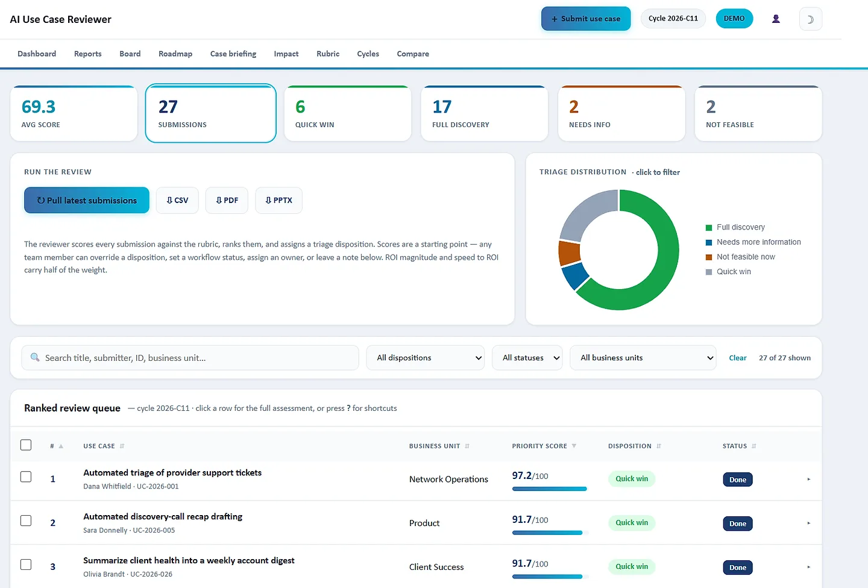Toggle dark mode moon icon

[810, 19]
